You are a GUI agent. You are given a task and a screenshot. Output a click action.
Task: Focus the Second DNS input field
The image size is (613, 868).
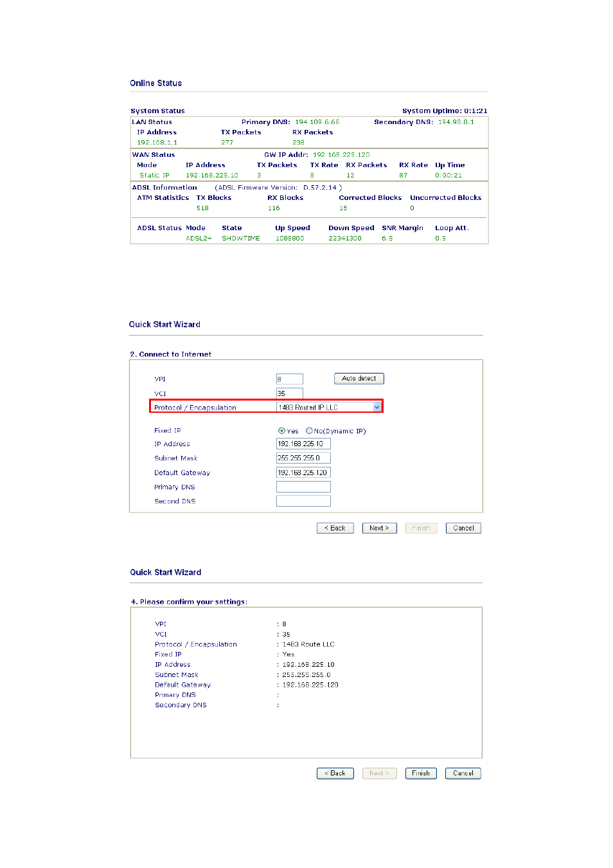click(303, 501)
